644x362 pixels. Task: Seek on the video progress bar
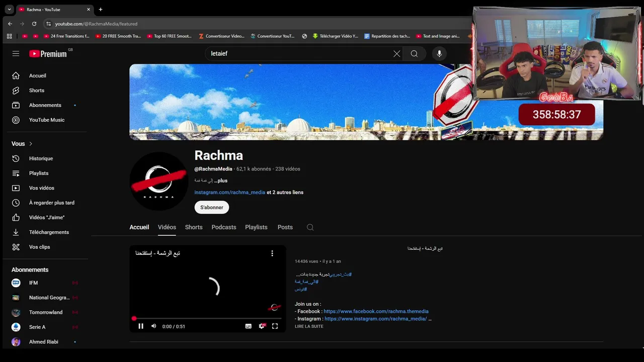(x=207, y=318)
